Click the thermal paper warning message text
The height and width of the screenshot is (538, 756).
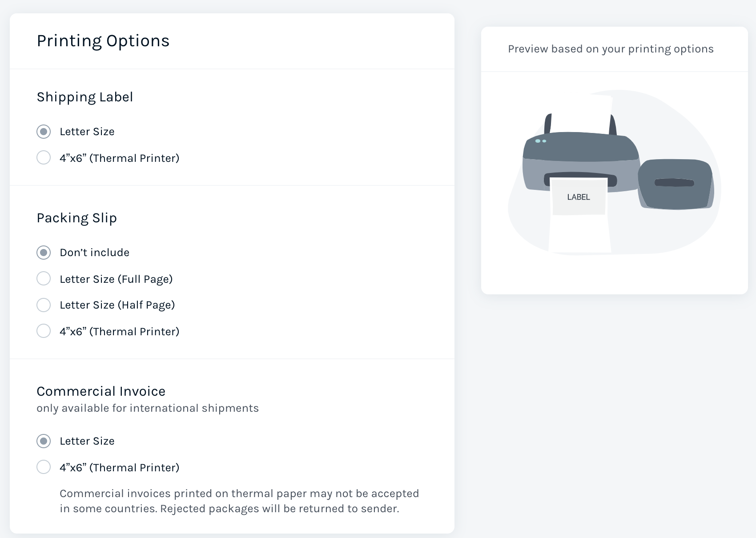[239, 501]
